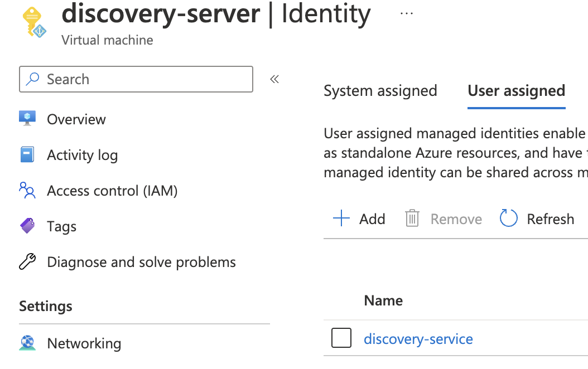Select the Networking globe icon

[26, 343]
